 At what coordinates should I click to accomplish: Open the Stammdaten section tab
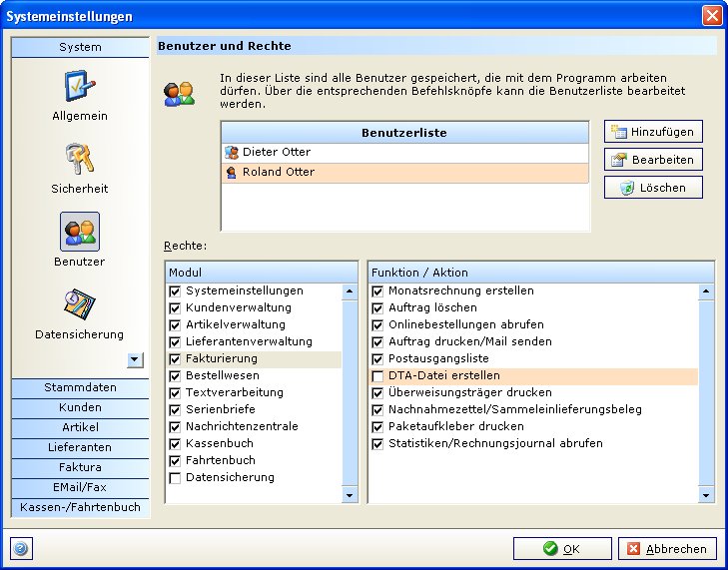(x=80, y=387)
